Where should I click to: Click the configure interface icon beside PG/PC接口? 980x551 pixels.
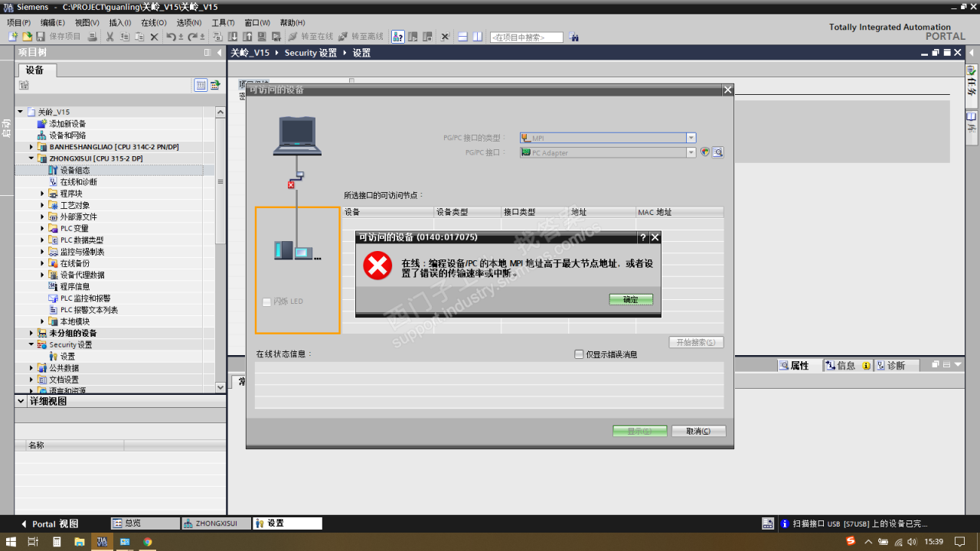(x=705, y=152)
